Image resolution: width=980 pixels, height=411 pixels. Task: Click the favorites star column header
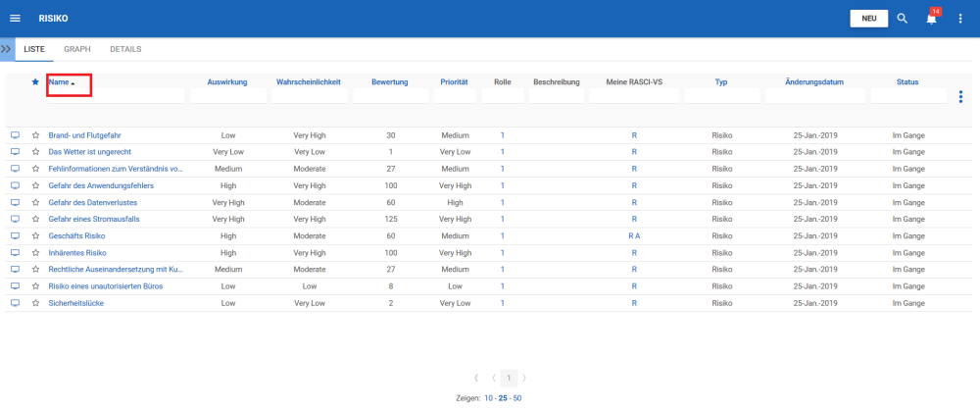[x=35, y=82]
